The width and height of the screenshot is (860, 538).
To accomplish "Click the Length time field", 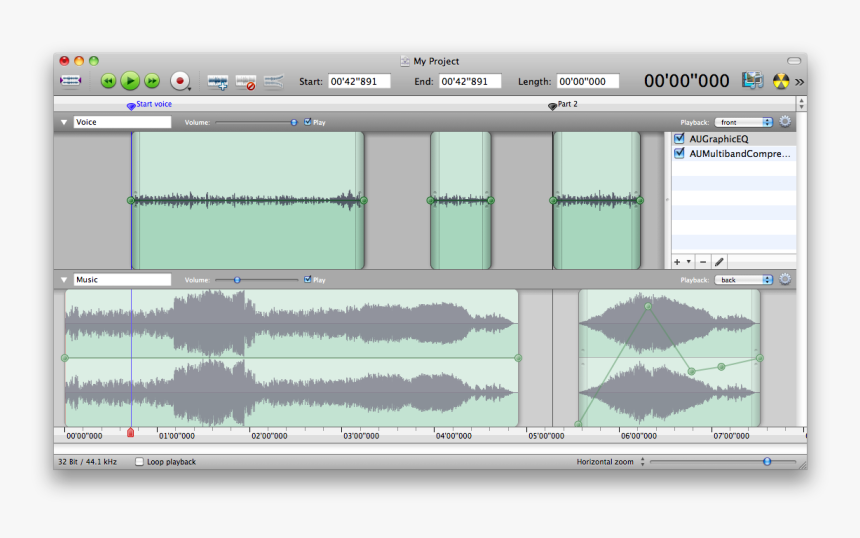I will click(587, 81).
